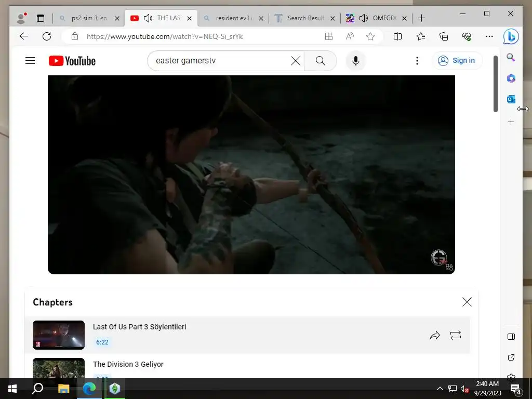The image size is (532, 399).
Task: Sign in to YouTube
Action: pos(457,61)
